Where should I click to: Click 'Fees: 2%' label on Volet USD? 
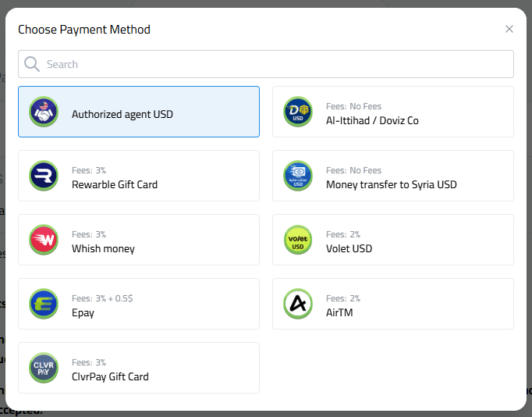point(343,234)
